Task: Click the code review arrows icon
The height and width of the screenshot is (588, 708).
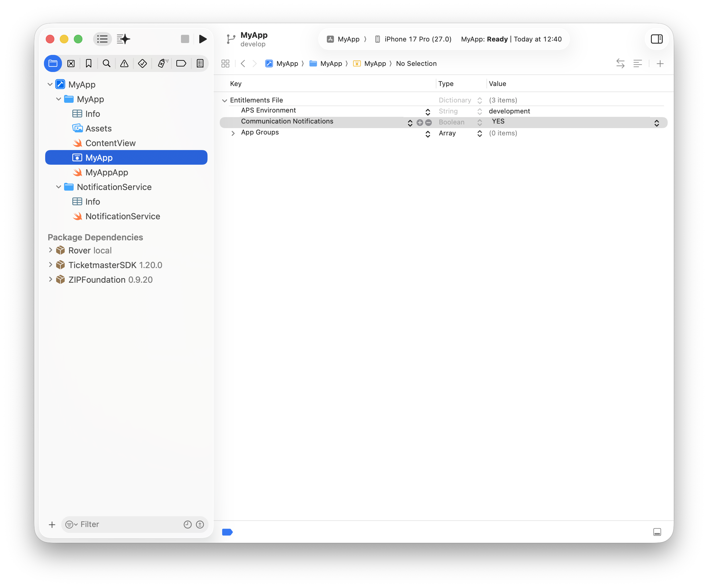Action: coord(620,63)
